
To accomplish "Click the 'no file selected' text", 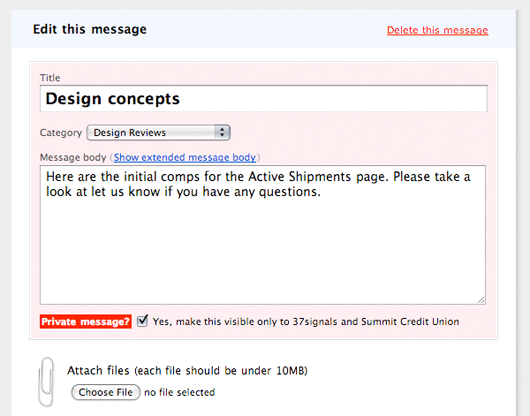I will (x=179, y=392).
